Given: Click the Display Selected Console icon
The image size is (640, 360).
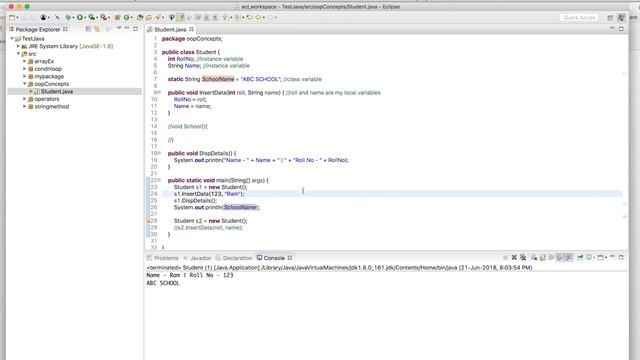Looking at the screenshot, I should tap(589, 258).
